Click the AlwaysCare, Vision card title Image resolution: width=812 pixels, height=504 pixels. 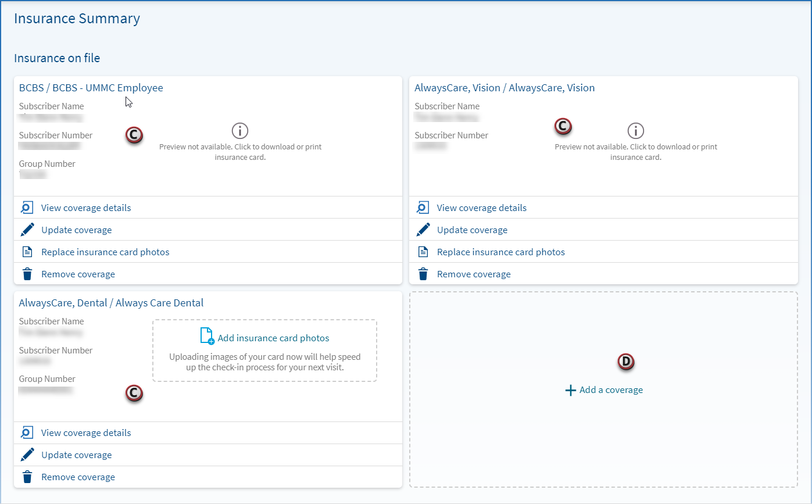click(505, 88)
